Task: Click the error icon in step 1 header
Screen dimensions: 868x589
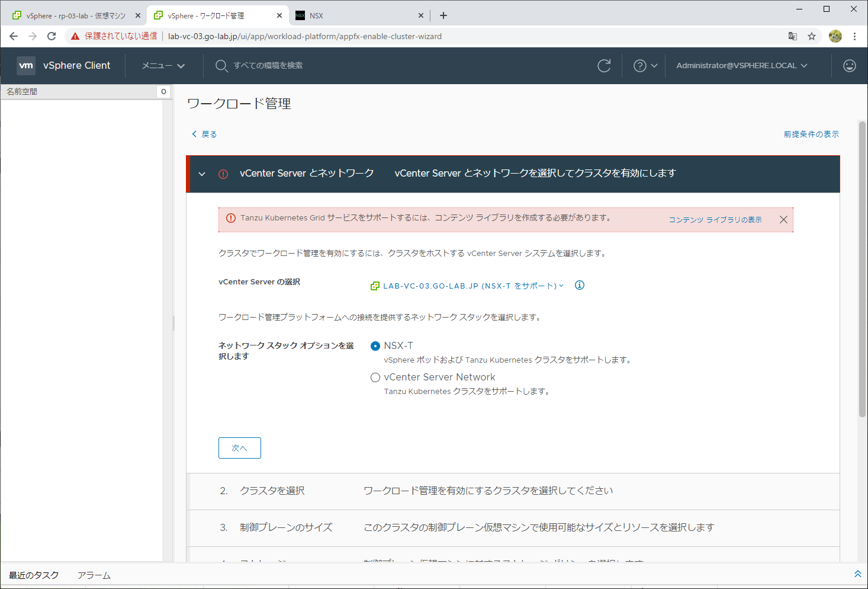Action: 223,174
